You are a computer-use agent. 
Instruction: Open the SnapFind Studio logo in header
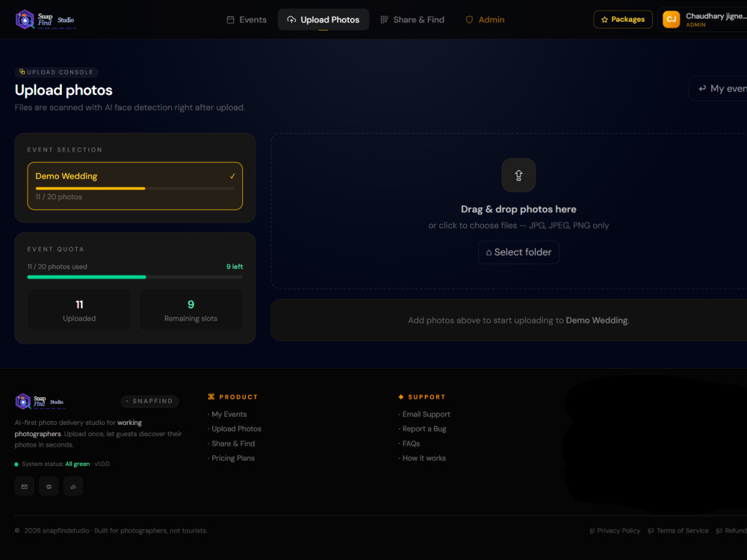point(46,19)
